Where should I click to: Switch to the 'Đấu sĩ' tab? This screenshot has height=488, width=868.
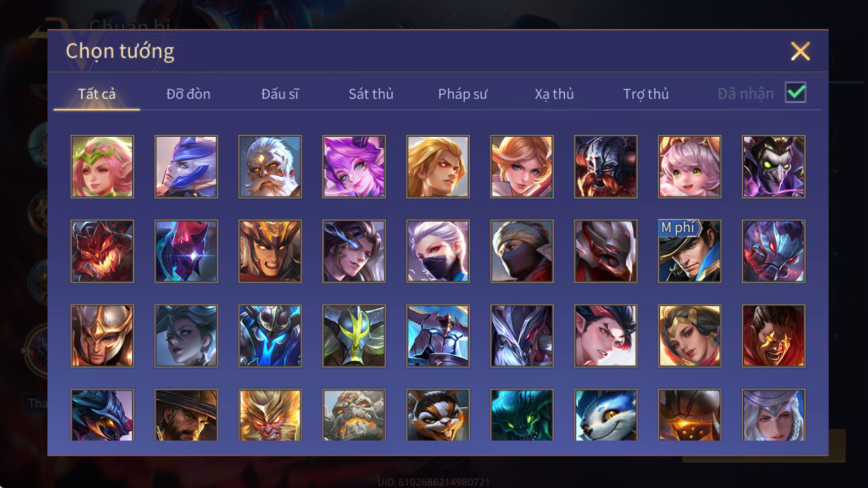[x=280, y=94]
